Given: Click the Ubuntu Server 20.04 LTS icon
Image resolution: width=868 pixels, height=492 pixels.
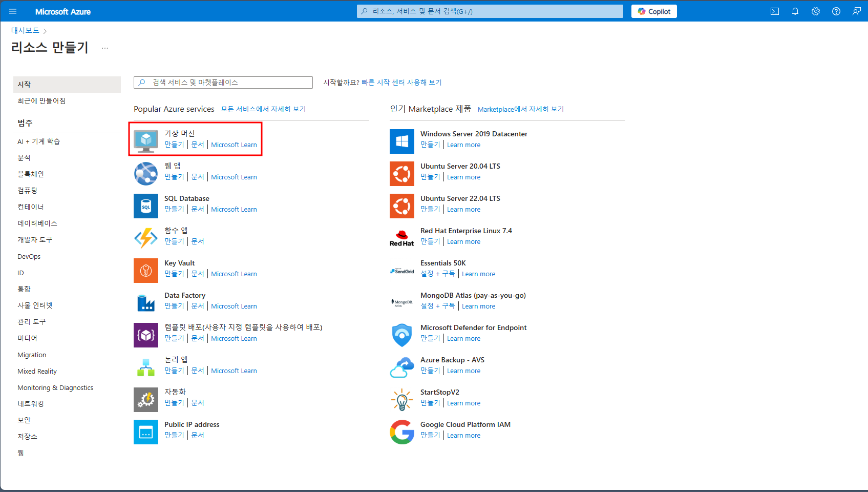Looking at the screenshot, I should [x=402, y=174].
